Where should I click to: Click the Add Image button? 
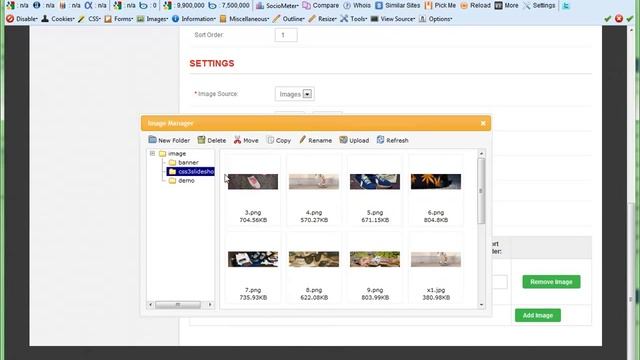tap(538, 315)
